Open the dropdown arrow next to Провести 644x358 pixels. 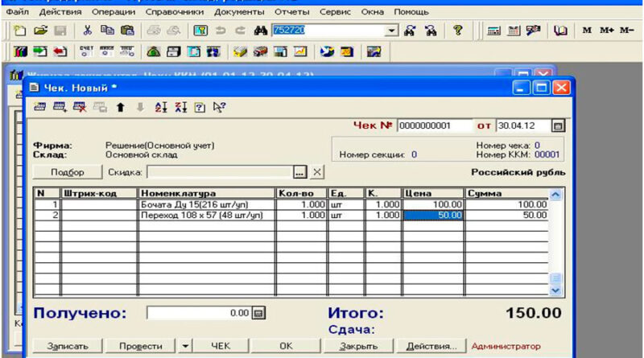pyautogui.click(x=185, y=345)
